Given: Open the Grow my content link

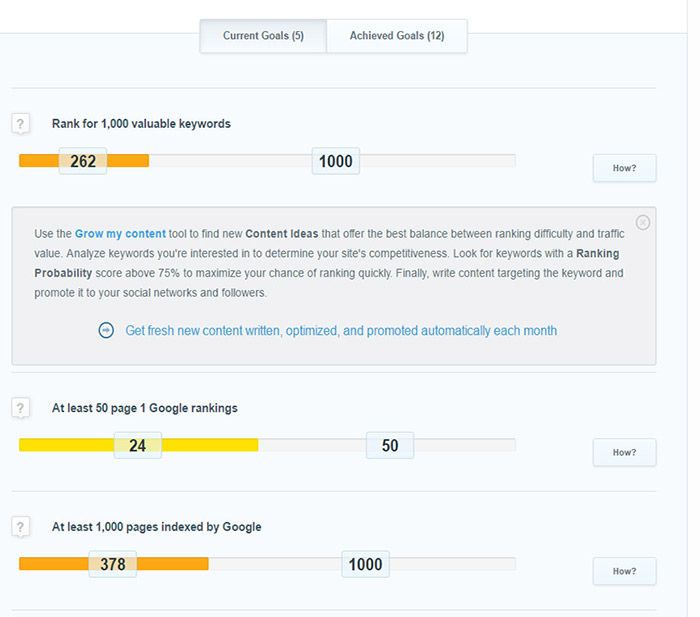Looking at the screenshot, I should [120, 234].
